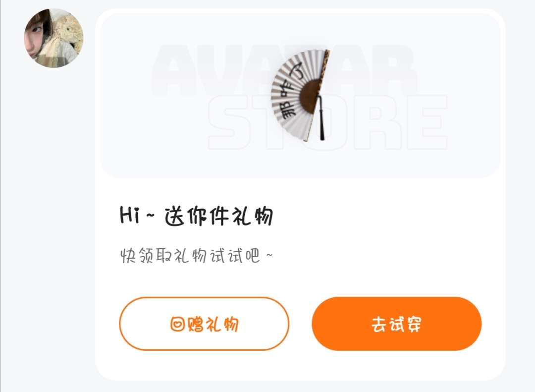
Task: Tap the 快领取礼物试试吧~ subtitle text
Action: 197,255
